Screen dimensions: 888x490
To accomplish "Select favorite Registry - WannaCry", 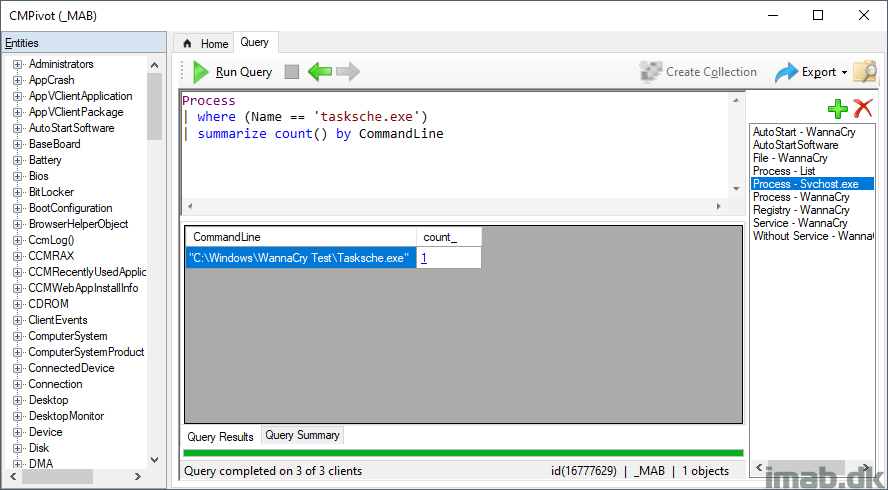I will [801, 210].
